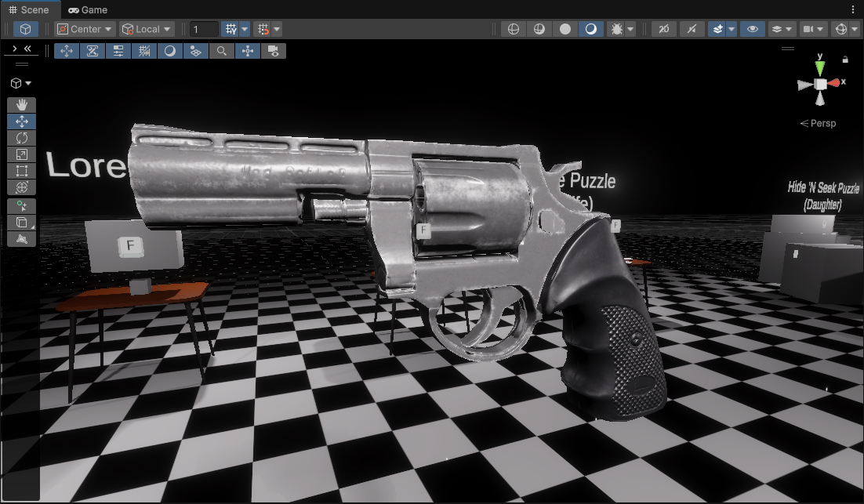Toggle grid snapping magnet button
Viewport: 864px width, 504px height.
[263, 29]
